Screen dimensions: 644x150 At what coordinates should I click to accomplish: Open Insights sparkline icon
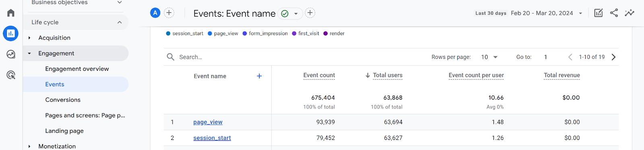(x=630, y=13)
